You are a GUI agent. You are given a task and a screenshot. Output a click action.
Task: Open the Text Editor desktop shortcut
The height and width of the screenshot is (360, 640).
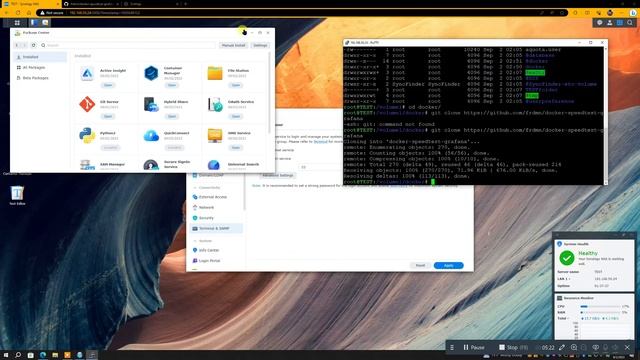pyautogui.click(x=17, y=195)
